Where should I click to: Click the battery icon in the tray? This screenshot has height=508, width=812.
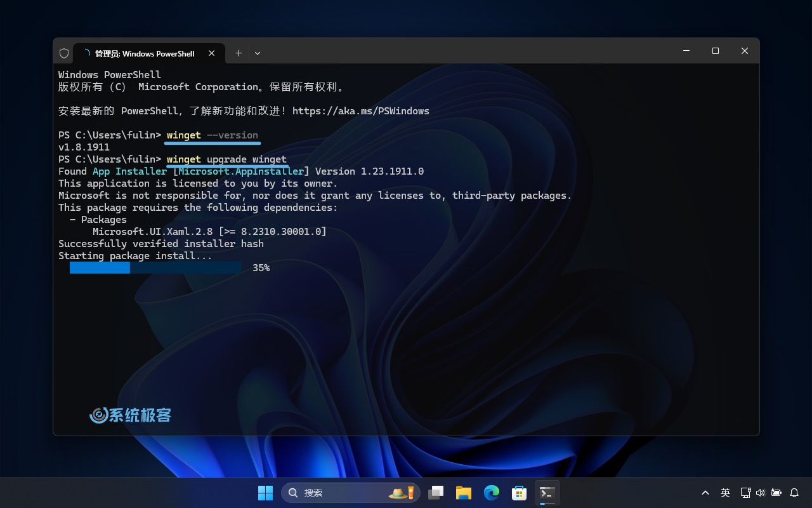coord(776,493)
